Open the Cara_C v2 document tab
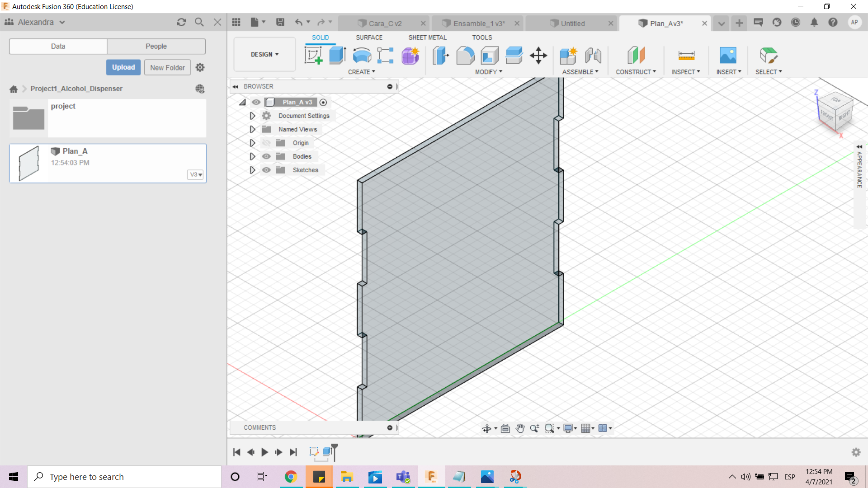The height and width of the screenshot is (488, 868). pyautogui.click(x=385, y=23)
